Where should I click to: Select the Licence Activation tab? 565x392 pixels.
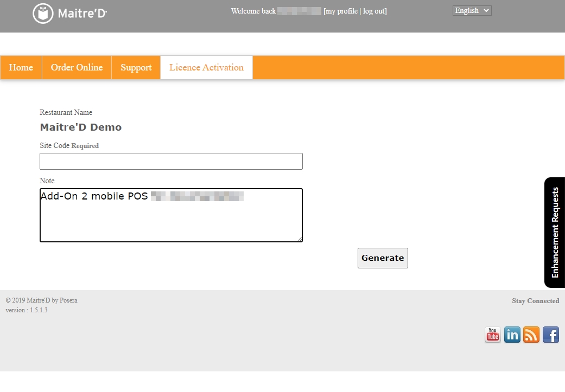pos(206,68)
